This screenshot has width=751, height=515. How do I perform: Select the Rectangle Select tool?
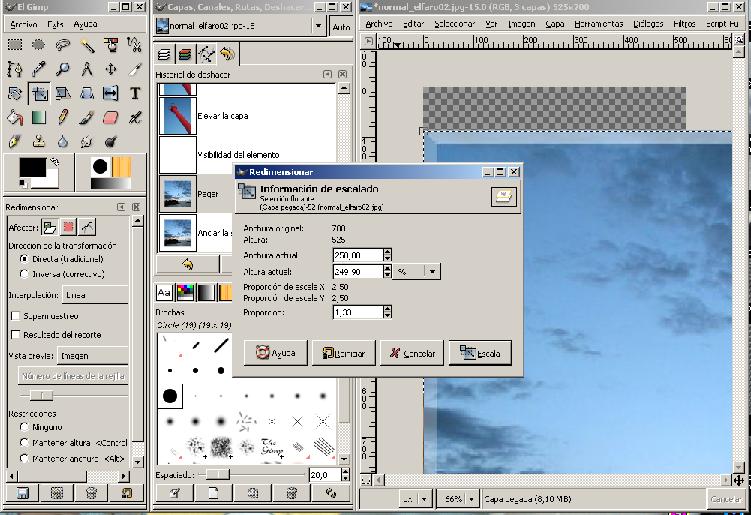pos(15,45)
